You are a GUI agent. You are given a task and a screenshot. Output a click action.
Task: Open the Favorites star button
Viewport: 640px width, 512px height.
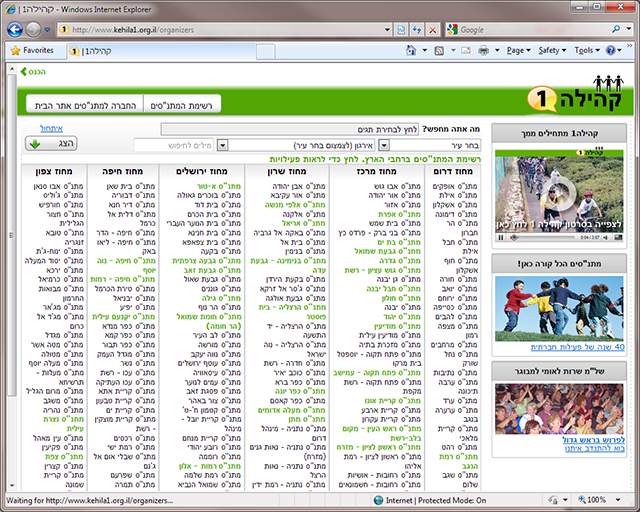33,51
